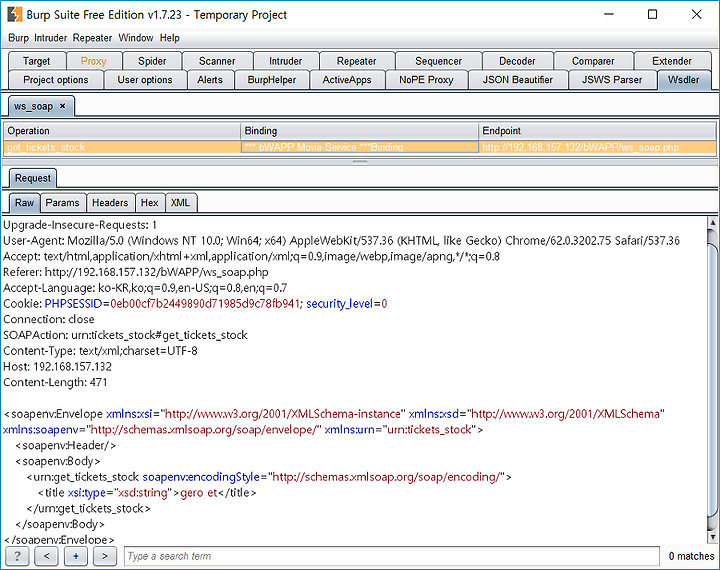
Task: Click the plus search options button
Action: [x=76, y=556]
